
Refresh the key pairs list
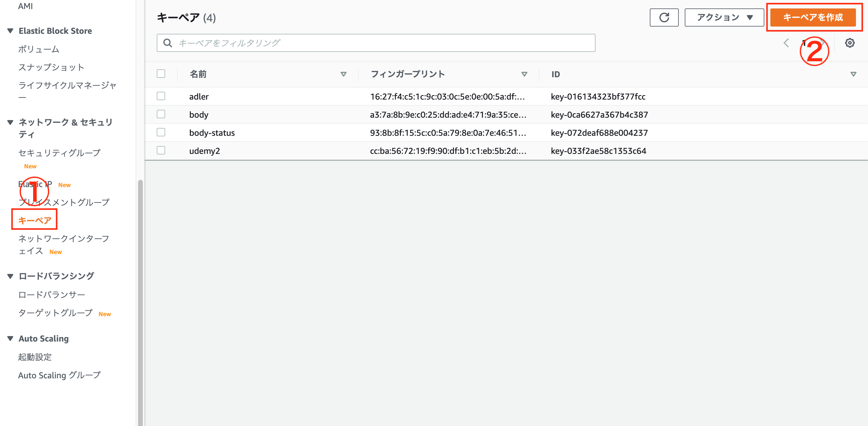664,17
